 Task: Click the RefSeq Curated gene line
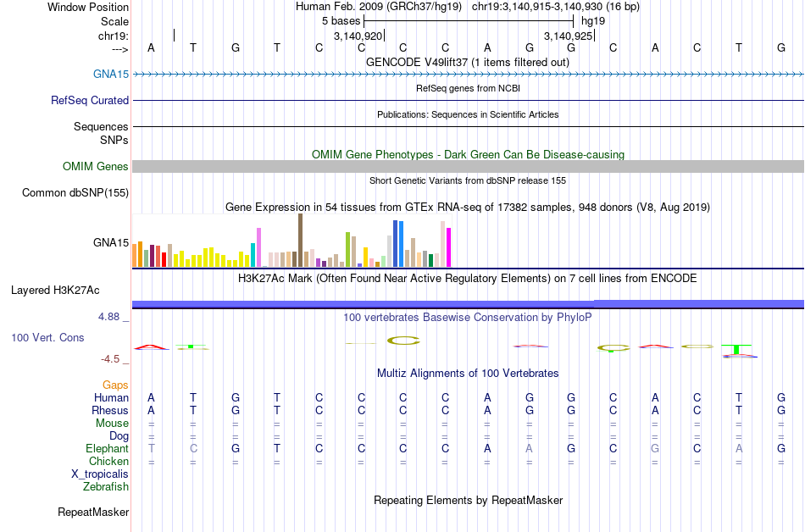[469, 101]
